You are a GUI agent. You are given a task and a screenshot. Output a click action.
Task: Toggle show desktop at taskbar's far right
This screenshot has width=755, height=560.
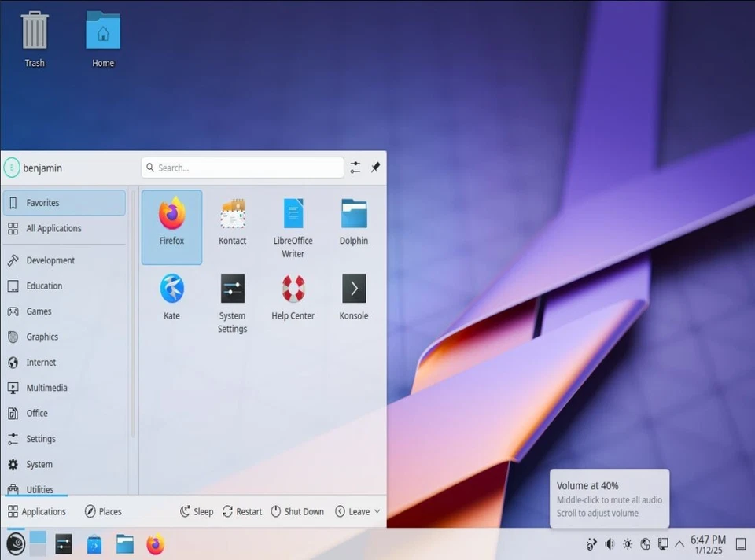click(x=740, y=543)
